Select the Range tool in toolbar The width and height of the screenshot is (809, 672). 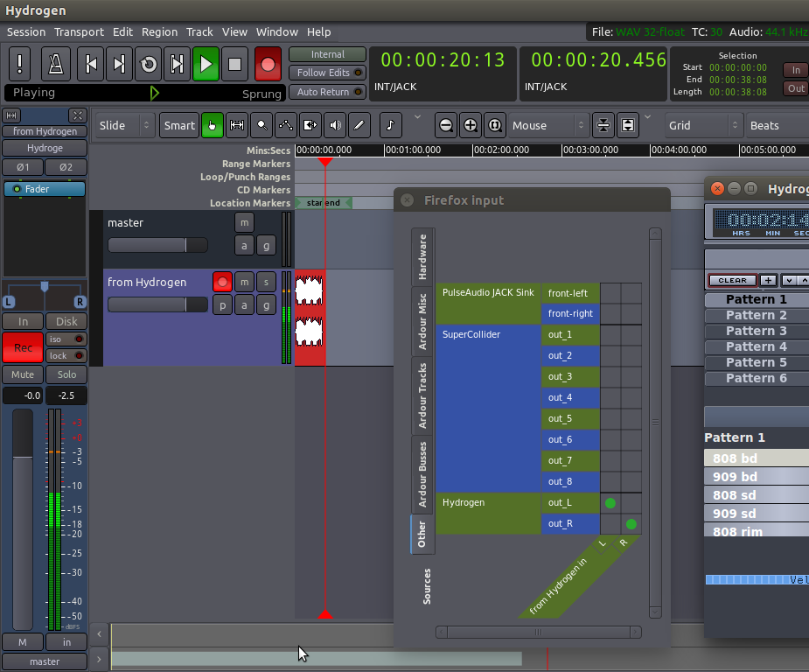click(x=236, y=125)
